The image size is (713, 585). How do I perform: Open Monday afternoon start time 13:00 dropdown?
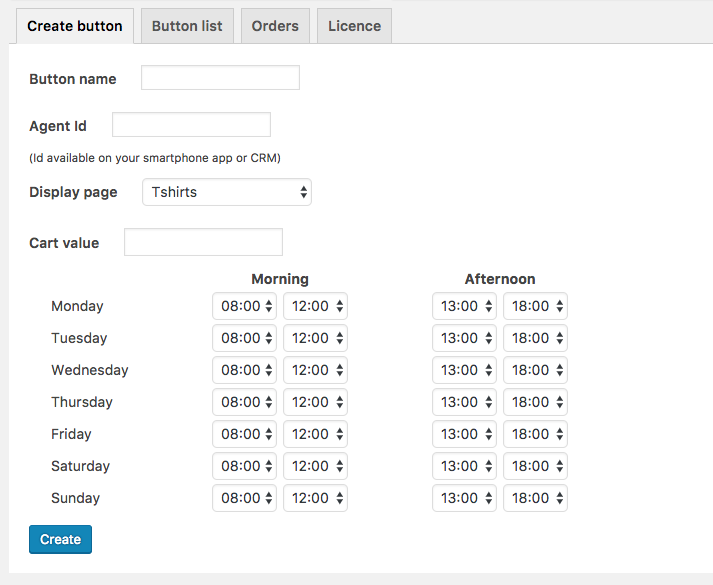point(464,306)
